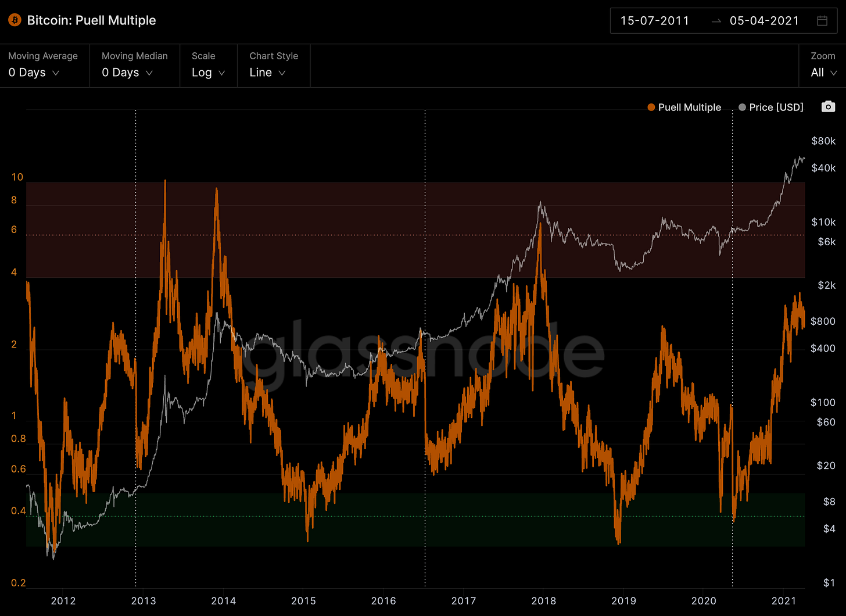The image size is (846, 616).
Task: Click the 0.8 Puell axis label
Action: [19, 439]
